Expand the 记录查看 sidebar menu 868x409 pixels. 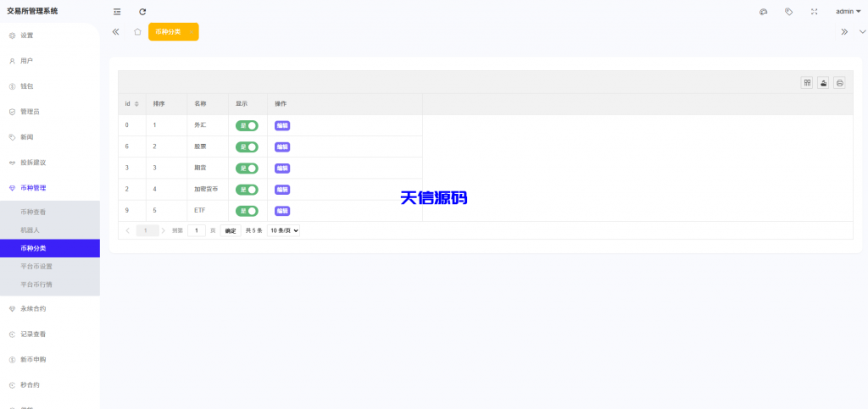50,334
